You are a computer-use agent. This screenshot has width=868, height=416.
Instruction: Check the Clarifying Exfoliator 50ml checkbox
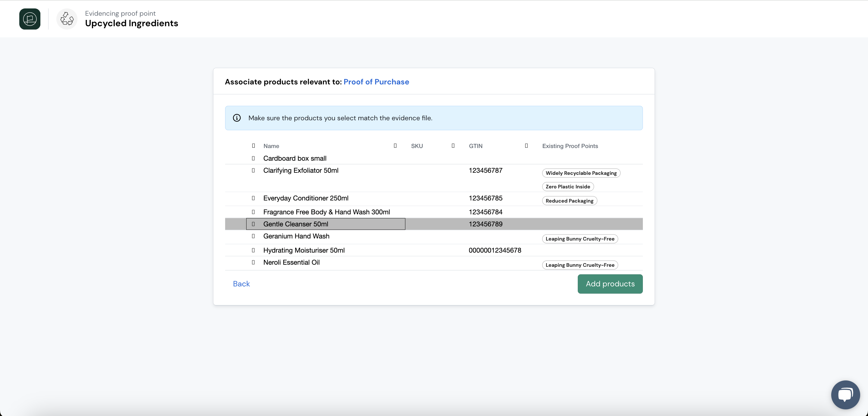pos(253,170)
